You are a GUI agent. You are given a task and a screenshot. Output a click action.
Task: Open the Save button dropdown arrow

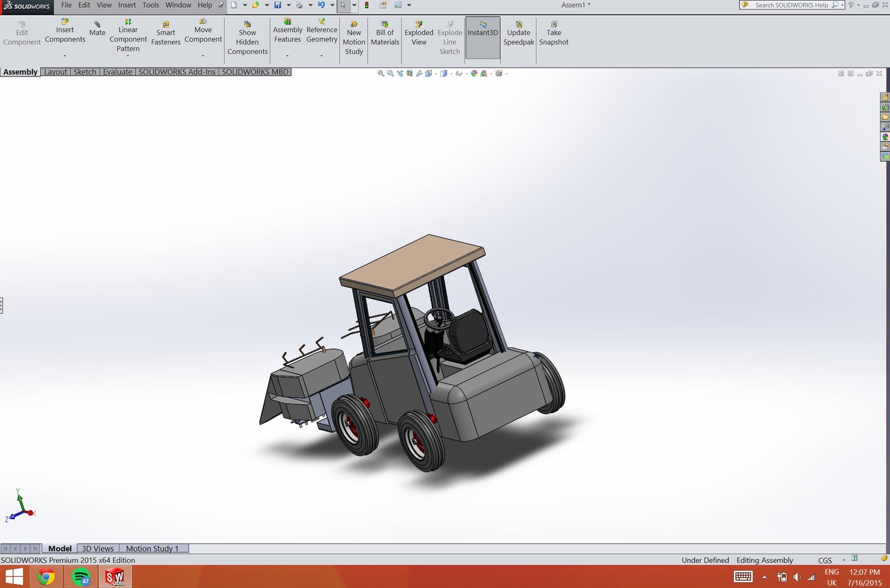(288, 5)
